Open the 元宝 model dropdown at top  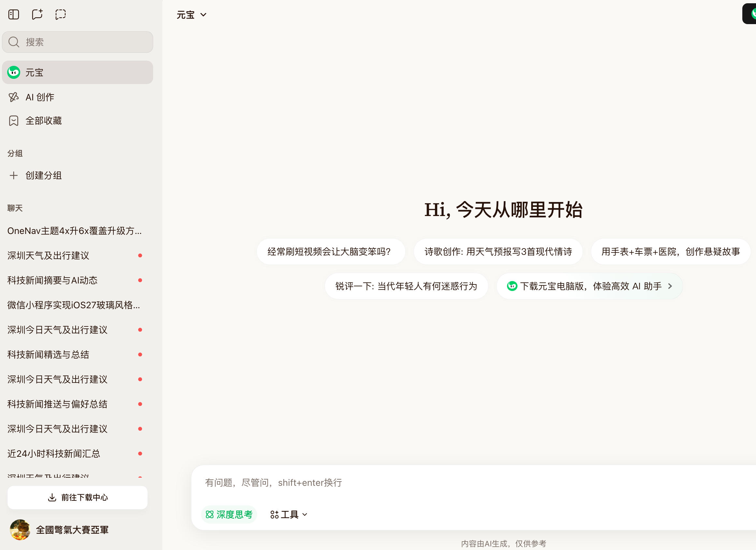192,15
